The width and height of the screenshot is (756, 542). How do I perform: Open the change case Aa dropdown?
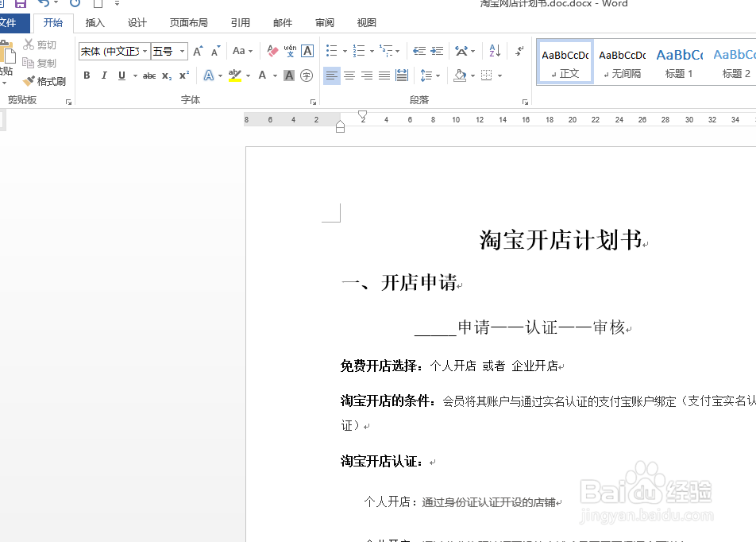242,51
